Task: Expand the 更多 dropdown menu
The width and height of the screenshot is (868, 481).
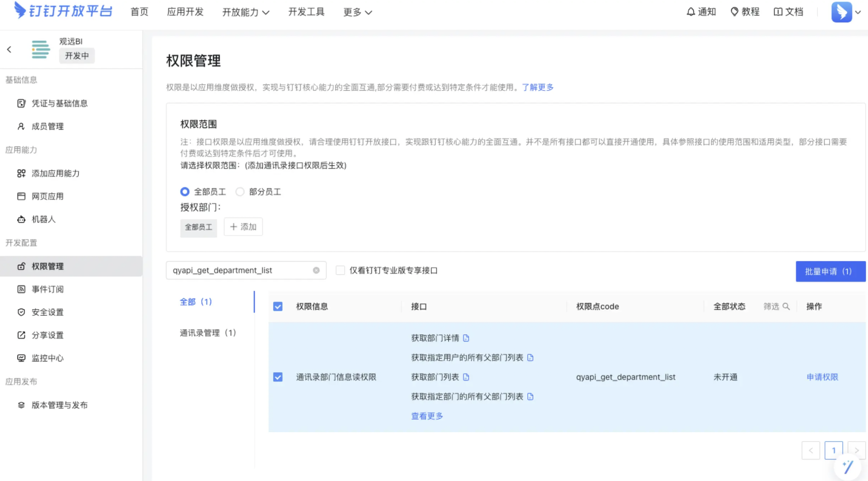Action: [357, 12]
